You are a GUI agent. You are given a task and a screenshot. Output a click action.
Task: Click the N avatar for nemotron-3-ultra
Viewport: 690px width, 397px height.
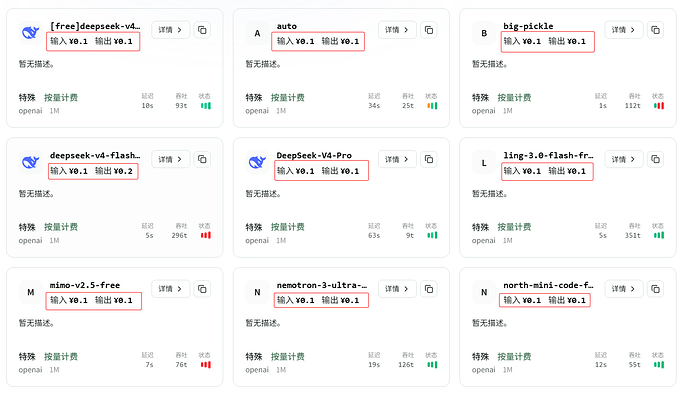click(257, 292)
